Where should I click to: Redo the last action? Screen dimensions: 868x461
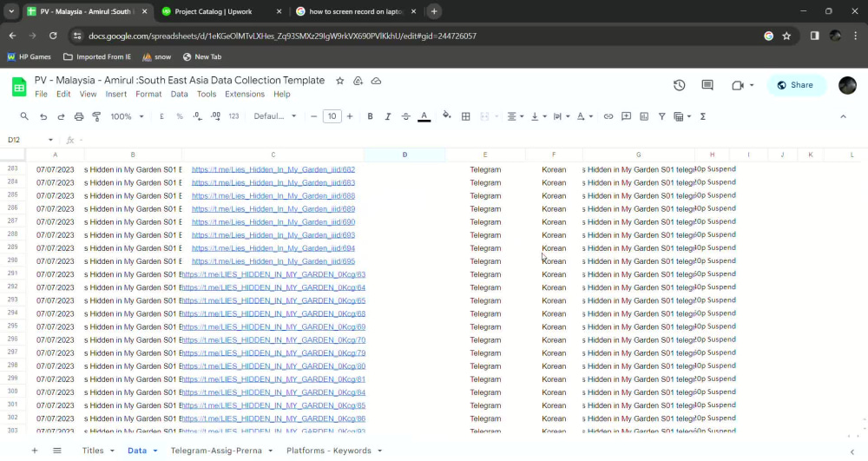61,116
